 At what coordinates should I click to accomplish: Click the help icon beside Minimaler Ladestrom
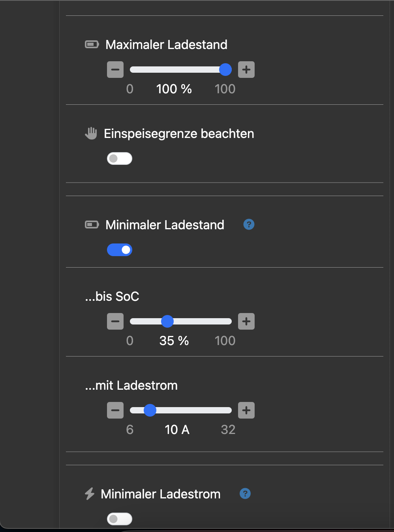pos(245,494)
